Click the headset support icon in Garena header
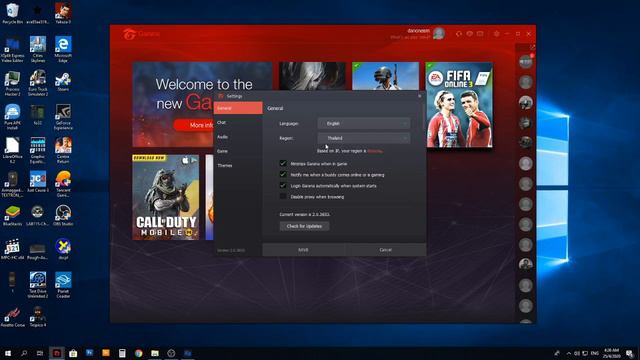The image size is (640, 360). [x=458, y=34]
